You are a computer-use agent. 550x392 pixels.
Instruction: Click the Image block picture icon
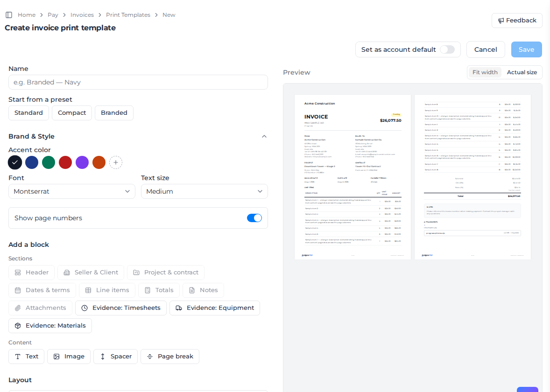click(56, 357)
